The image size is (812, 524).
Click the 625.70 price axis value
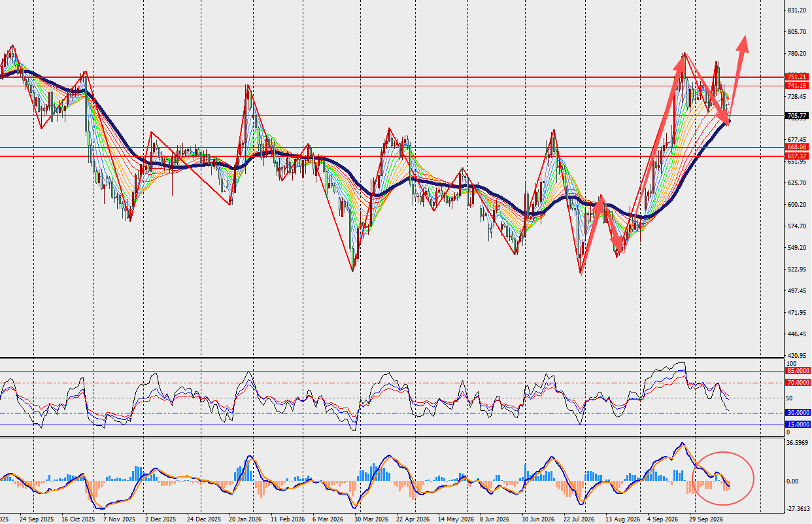pos(796,183)
